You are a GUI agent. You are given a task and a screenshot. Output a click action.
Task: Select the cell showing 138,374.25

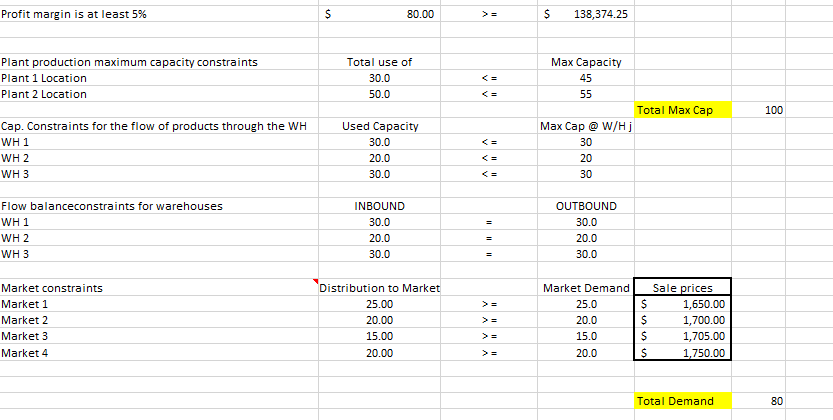pos(586,14)
